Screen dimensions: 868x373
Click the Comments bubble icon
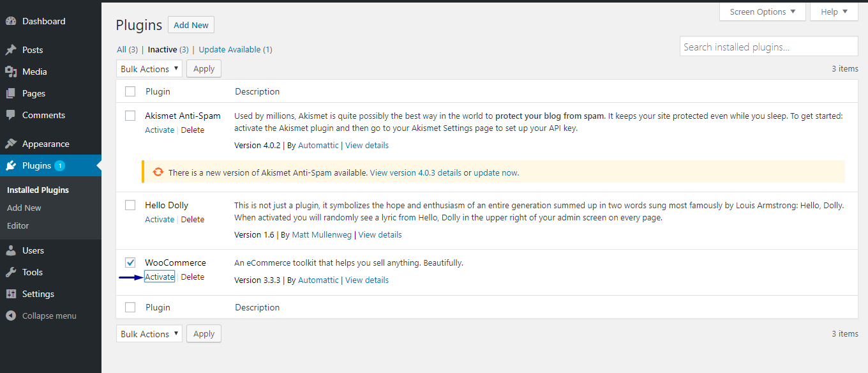coord(11,115)
